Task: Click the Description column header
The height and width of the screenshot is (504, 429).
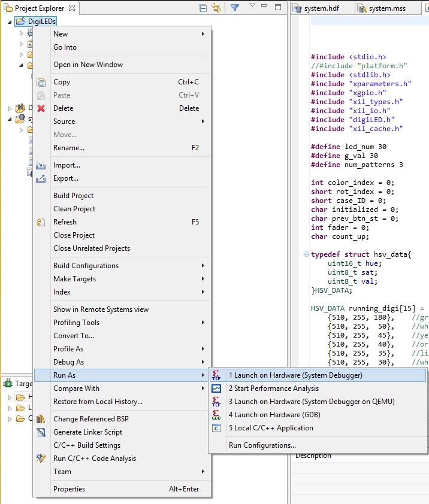Action: pos(313,456)
